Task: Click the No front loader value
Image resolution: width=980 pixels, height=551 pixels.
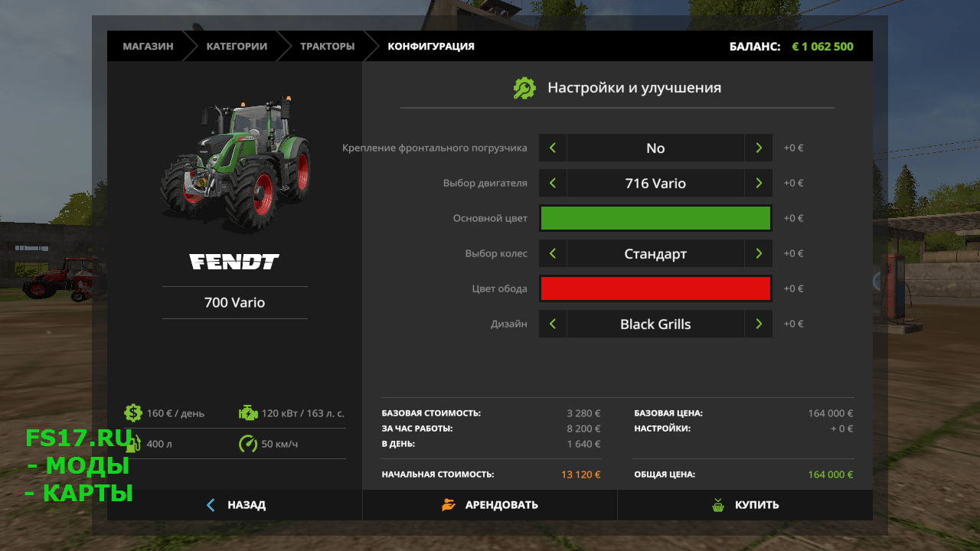Action: click(655, 148)
